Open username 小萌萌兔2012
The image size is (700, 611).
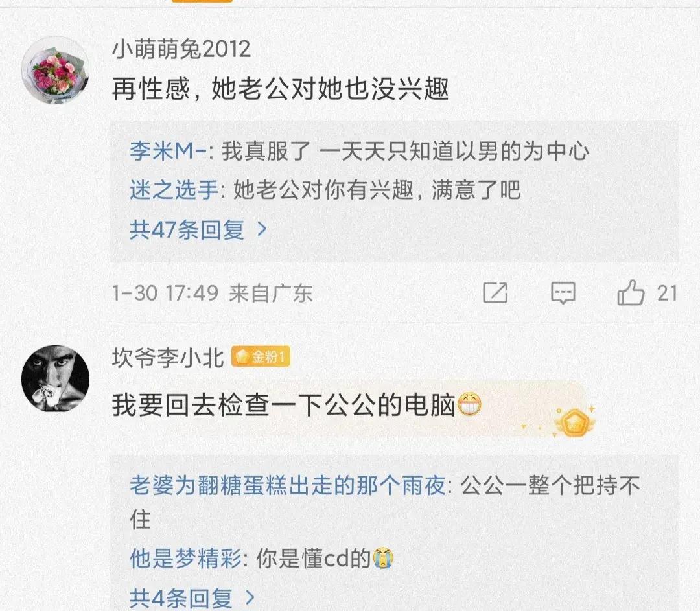point(181,49)
